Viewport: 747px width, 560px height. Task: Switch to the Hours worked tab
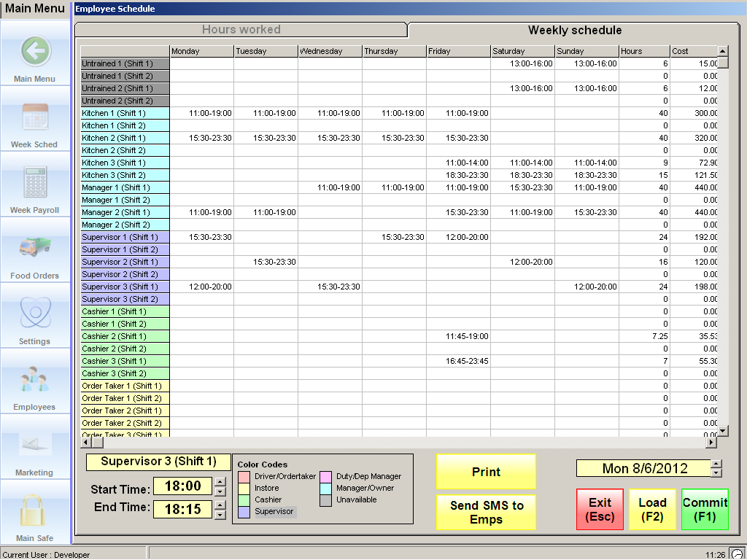pyautogui.click(x=241, y=30)
